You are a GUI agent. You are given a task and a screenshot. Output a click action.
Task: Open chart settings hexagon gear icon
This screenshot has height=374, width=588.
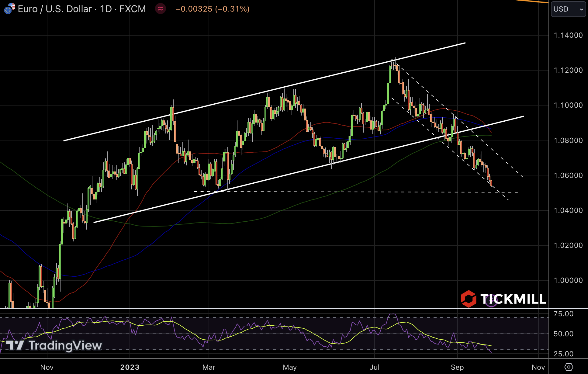(569, 367)
